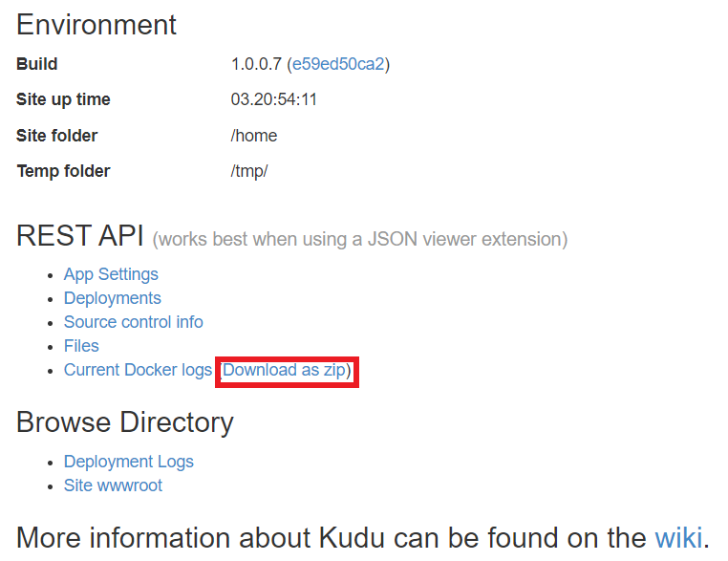
Task: Browse the Deployment Logs directory
Action: pos(128,462)
